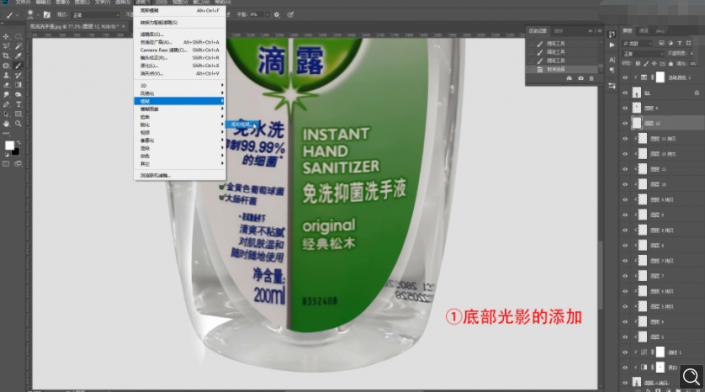Open the layer blend mode dropdown

coord(643,53)
